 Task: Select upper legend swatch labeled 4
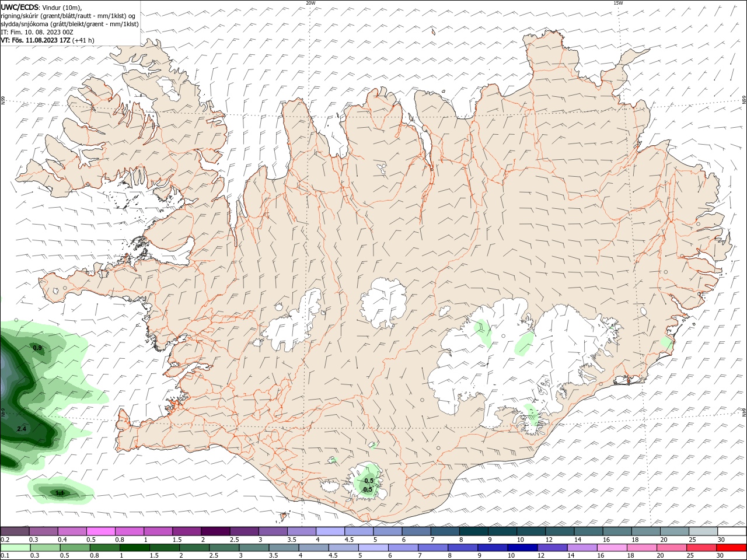pos(330,531)
